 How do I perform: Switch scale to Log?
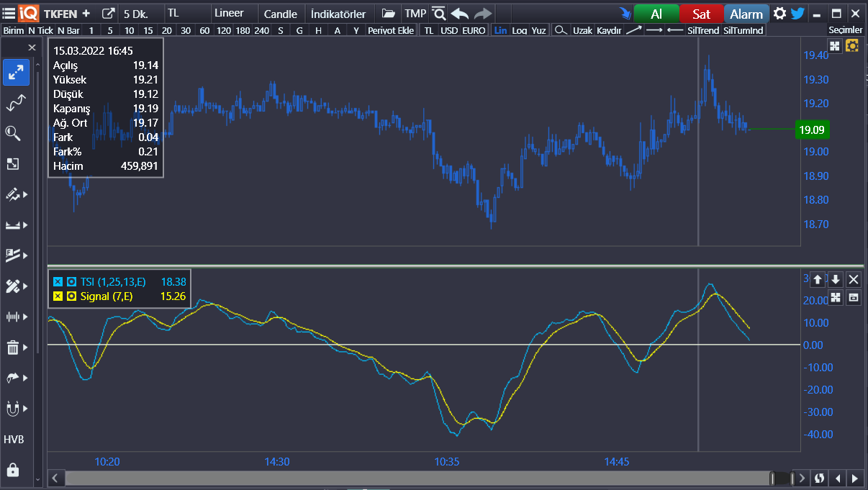click(x=519, y=30)
